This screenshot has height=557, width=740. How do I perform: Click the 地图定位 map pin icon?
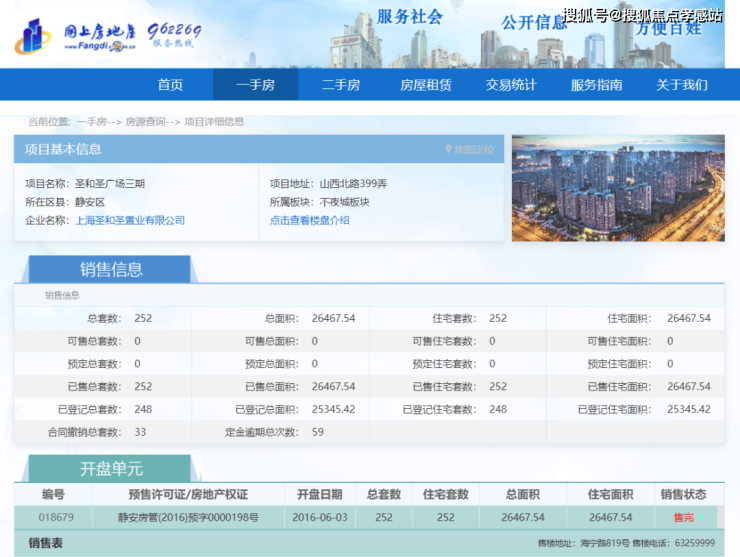(449, 150)
